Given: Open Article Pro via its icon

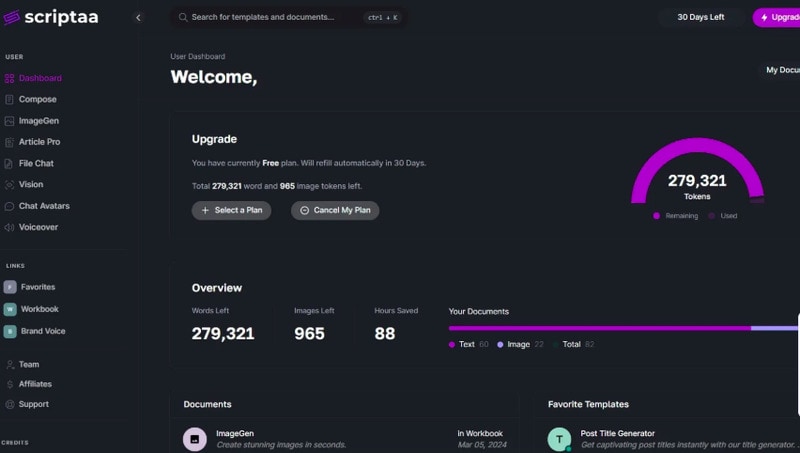Looking at the screenshot, I should (x=9, y=142).
